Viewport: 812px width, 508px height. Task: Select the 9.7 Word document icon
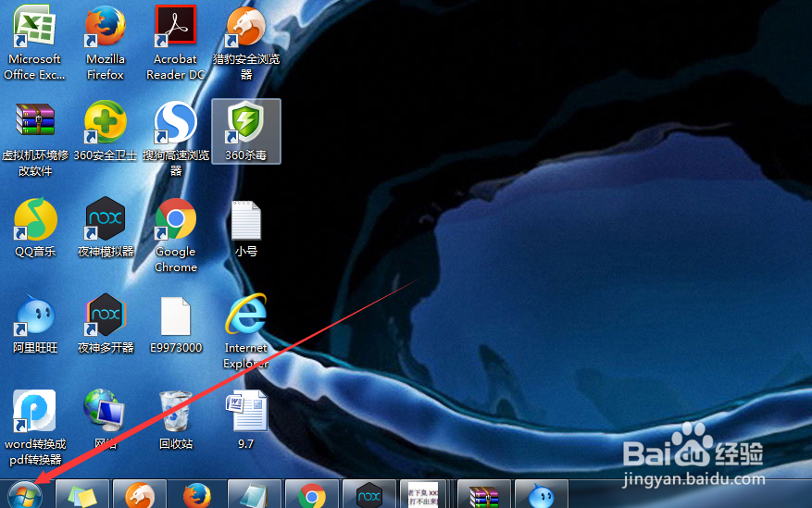(x=246, y=420)
